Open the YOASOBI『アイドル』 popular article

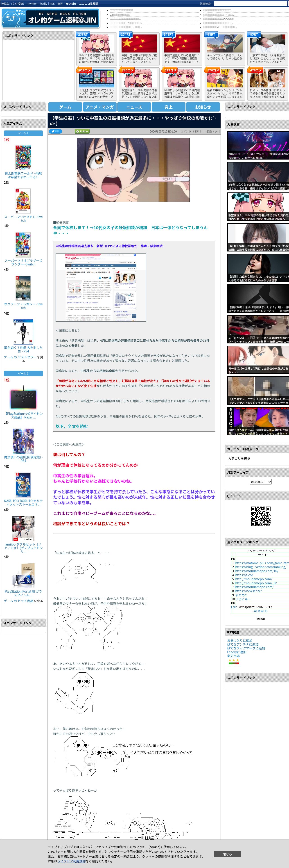258,145
